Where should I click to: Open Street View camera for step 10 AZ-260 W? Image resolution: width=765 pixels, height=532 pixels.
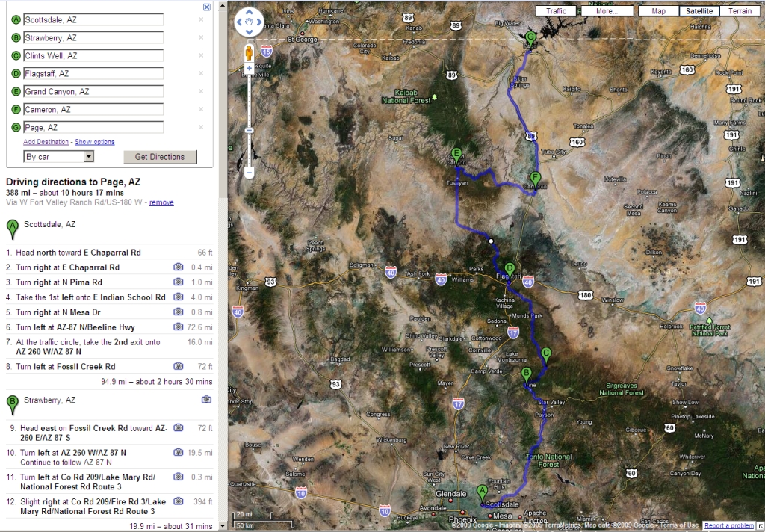[x=179, y=453]
